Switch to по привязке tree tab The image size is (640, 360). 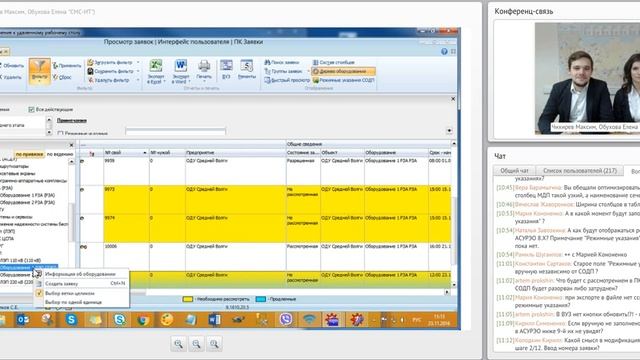(x=29, y=154)
